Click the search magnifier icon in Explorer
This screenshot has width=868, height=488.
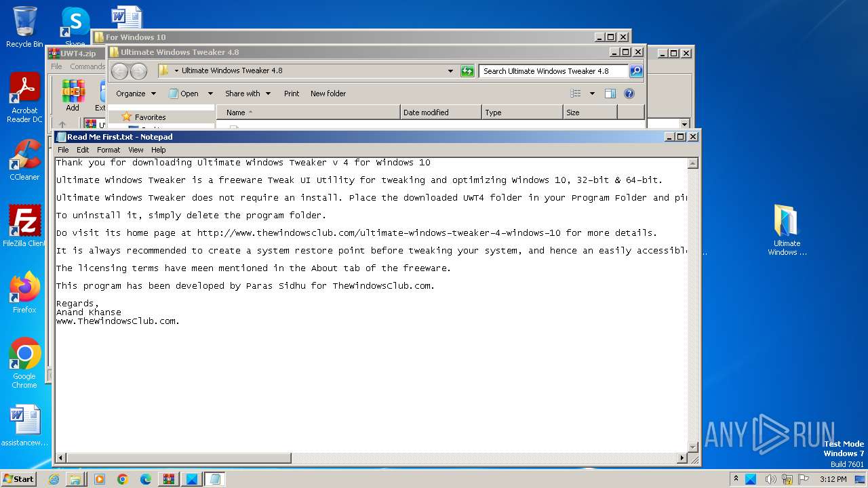[635, 70]
